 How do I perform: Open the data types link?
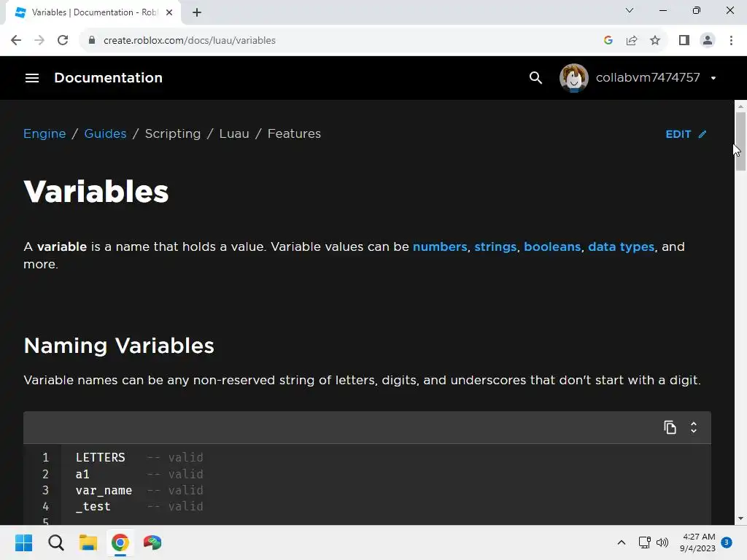[x=621, y=246]
